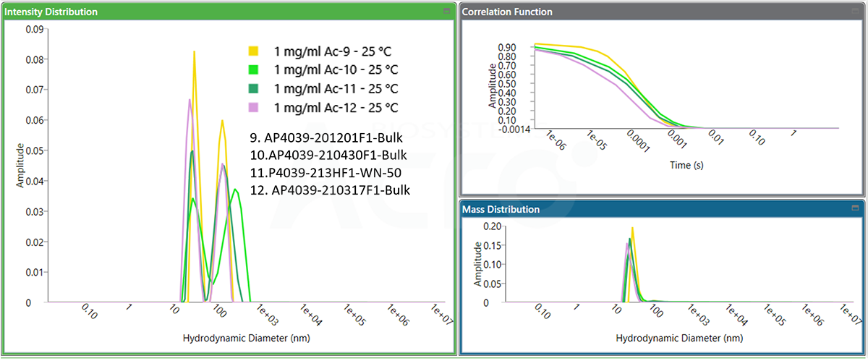Click Amplitude axis label in Intensity Distribution
868x361 pixels.
20,165
